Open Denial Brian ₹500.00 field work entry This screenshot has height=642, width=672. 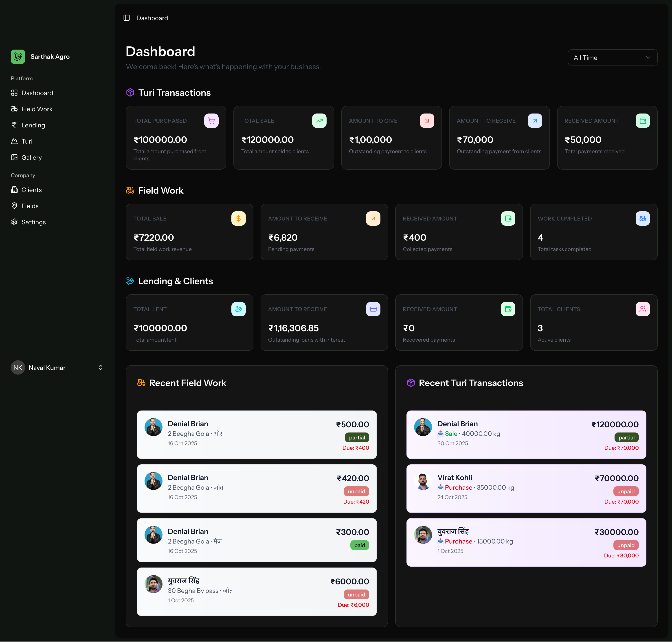tap(256, 435)
